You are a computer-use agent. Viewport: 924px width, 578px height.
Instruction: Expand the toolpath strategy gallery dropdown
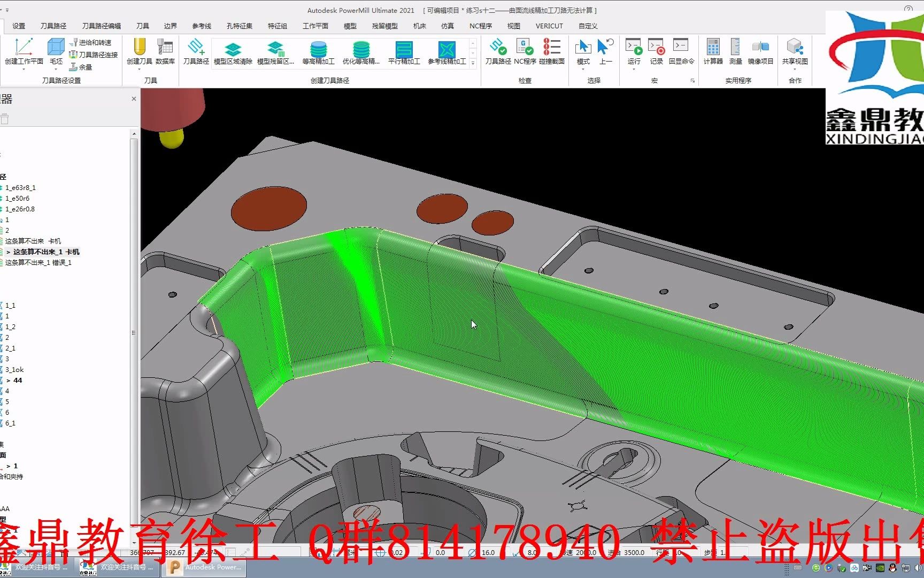pos(473,64)
